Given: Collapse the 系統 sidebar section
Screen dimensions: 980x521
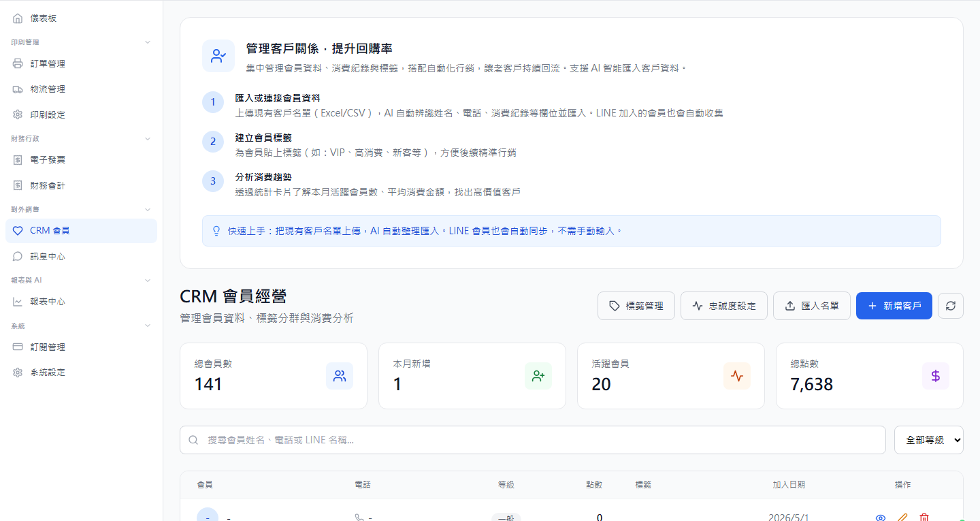Looking at the screenshot, I should tap(148, 326).
